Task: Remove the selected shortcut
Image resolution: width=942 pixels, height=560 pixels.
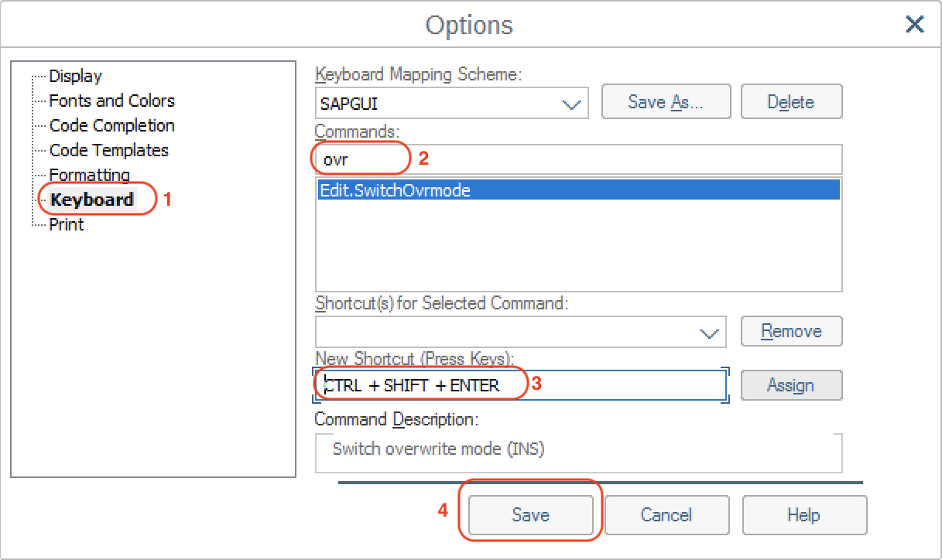Action: pos(791,331)
